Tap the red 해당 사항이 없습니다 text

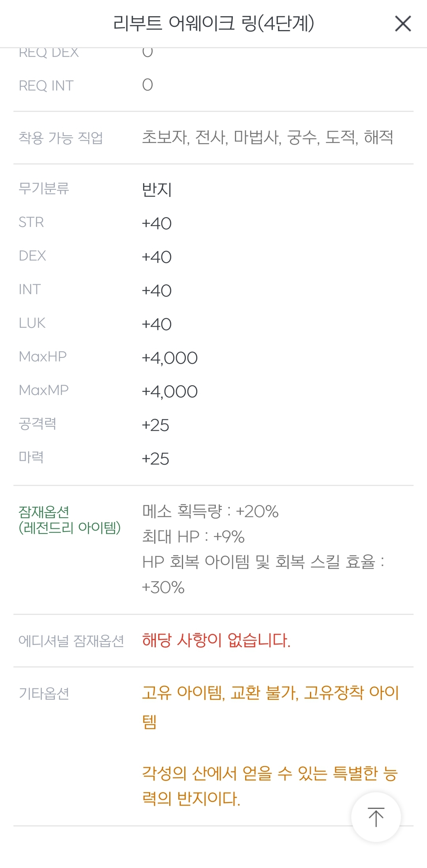click(x=216, y=640)
